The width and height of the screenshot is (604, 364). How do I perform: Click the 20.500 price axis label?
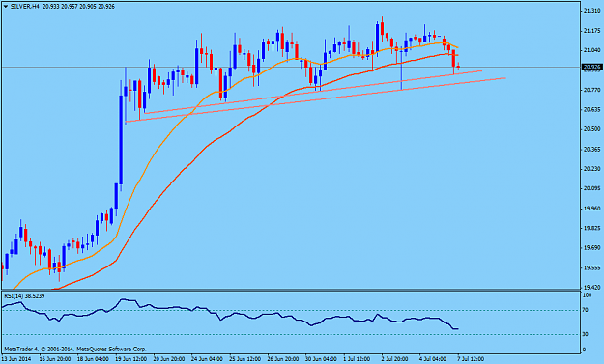point(591,129)
